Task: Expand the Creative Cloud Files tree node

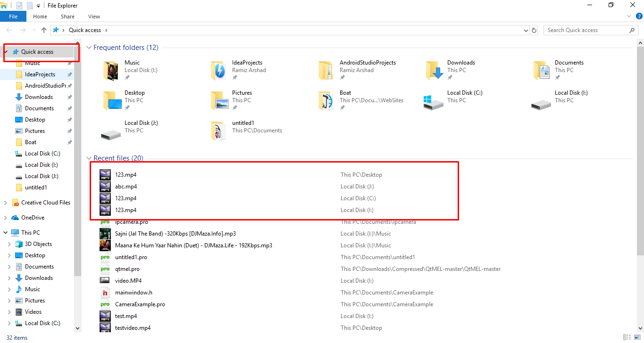Action: (x=6, y=203)
